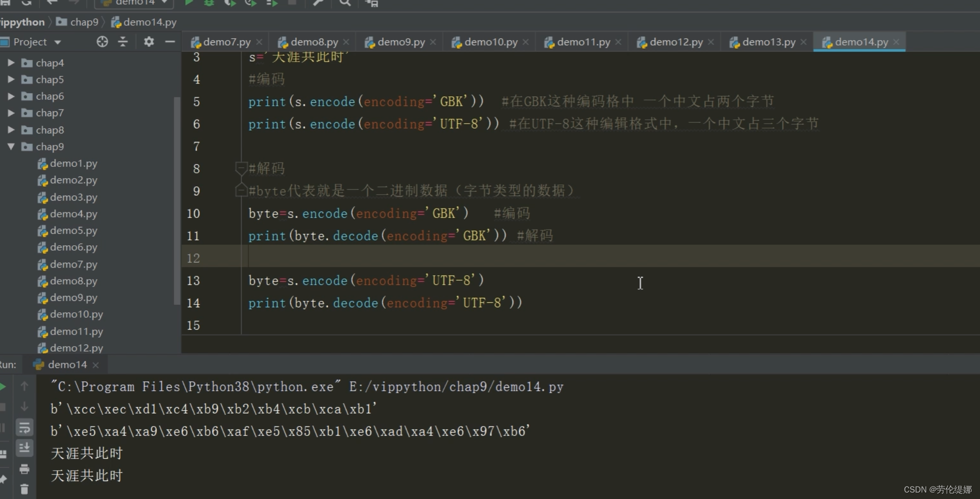
Task: Click the profiler run icon in toolbar
Action: pos(251,3)
